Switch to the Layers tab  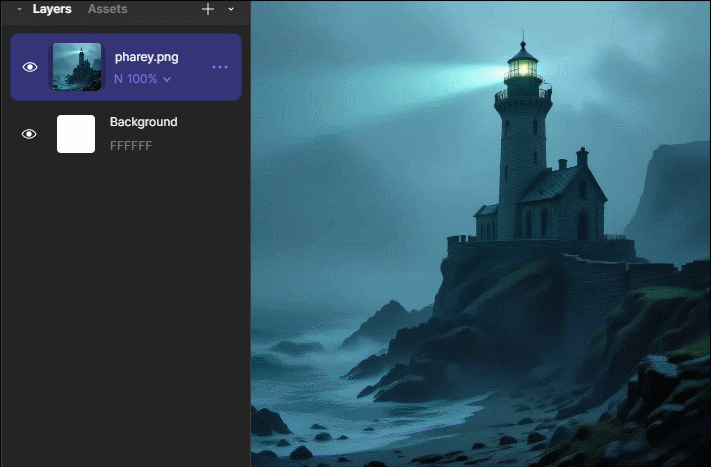[x=52, y=9]
